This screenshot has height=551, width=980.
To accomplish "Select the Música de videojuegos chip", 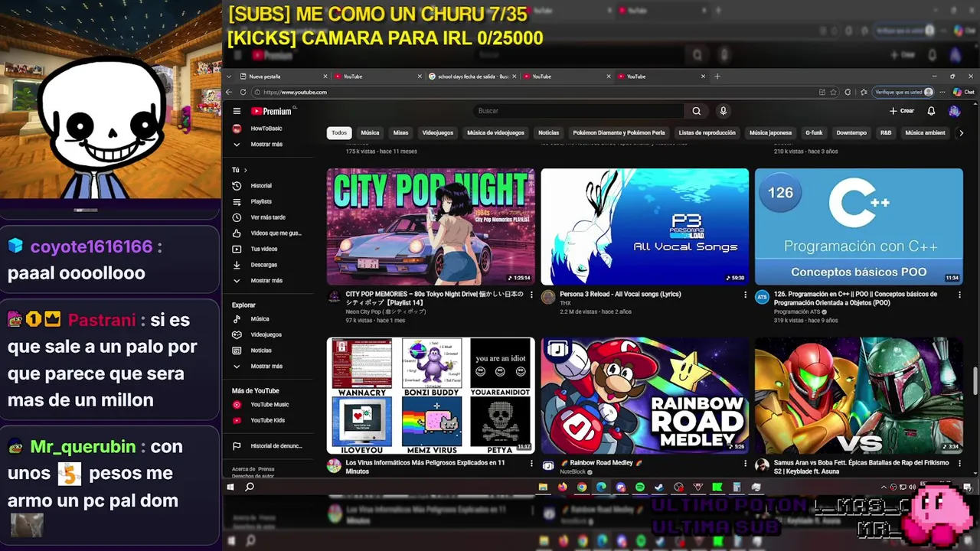I will click(x=496, y=132).
